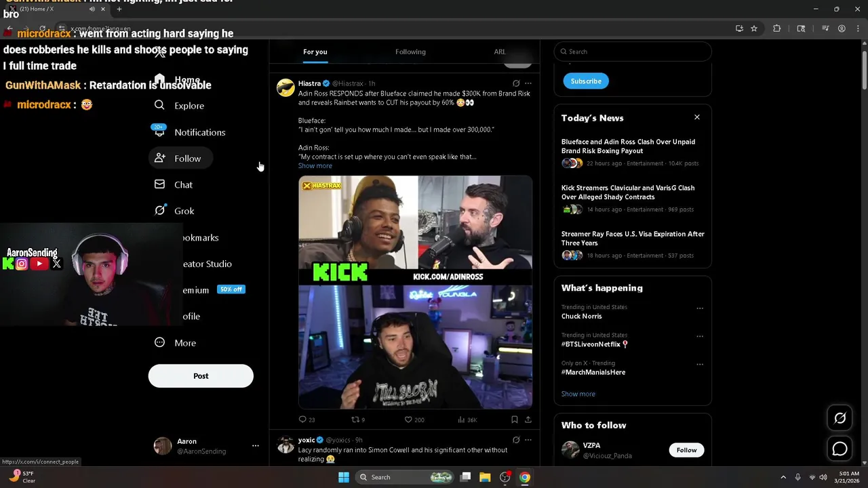Open the Follow people icon in sidebar
868x488 pixels.
click(x=159, y=158)
